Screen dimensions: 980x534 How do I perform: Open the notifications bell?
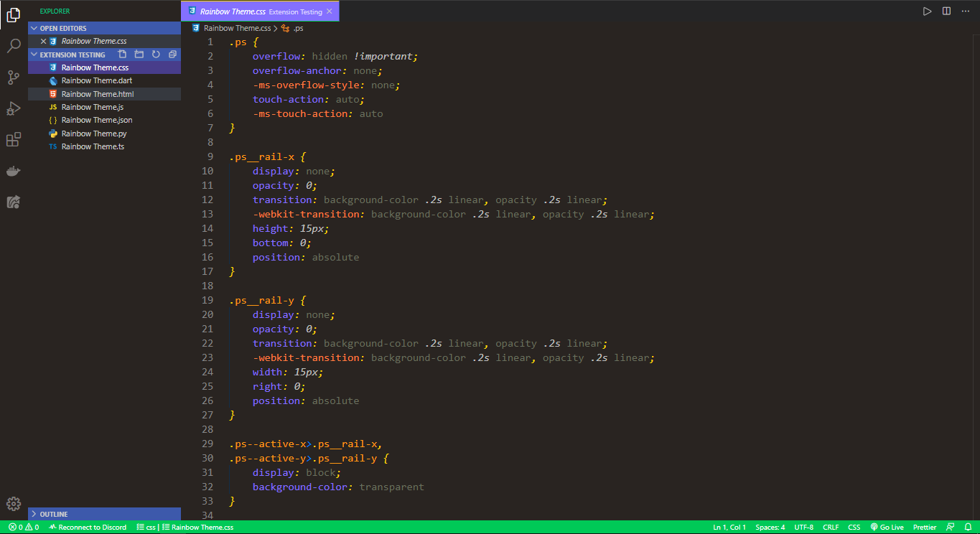pos(968,528)
